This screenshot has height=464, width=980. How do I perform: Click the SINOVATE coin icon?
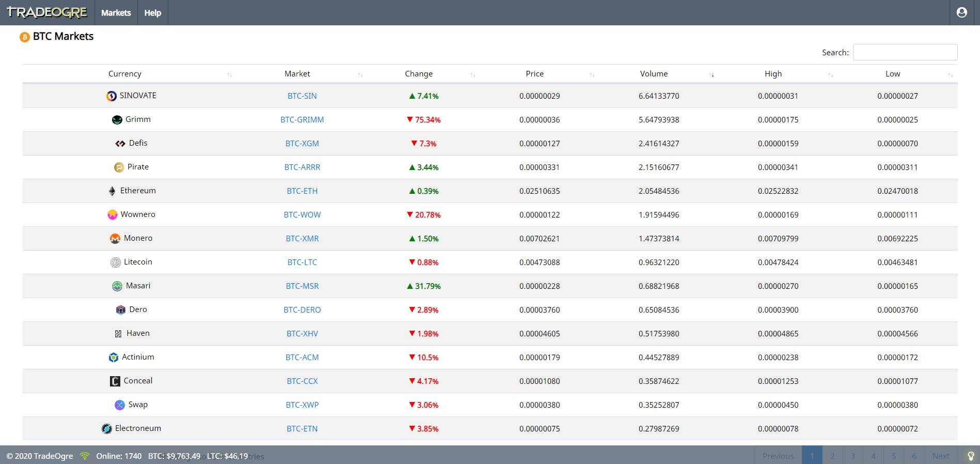coord(112,96)
